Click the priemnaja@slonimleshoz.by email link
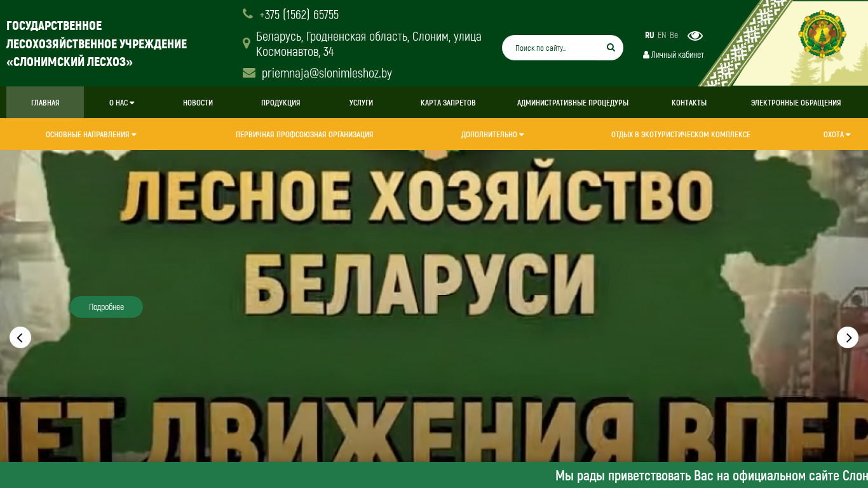Image resolution: width=868 pixels, height=488 pixels. [x=327, y=72]
